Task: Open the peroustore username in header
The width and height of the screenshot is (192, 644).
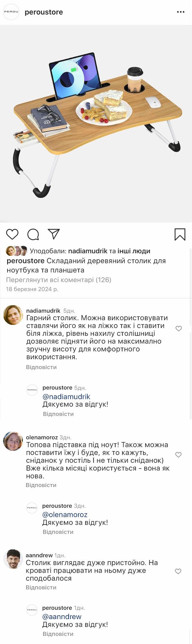Action: coord(44,12)
